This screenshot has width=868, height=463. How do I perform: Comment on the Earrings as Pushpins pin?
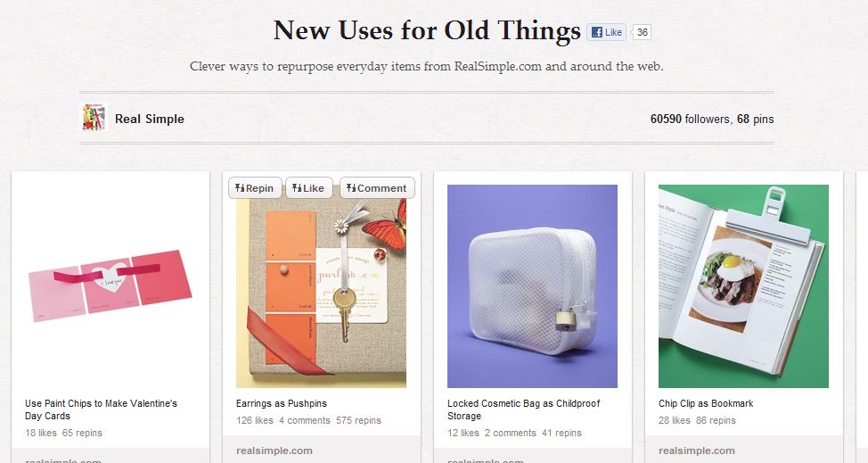377,188
